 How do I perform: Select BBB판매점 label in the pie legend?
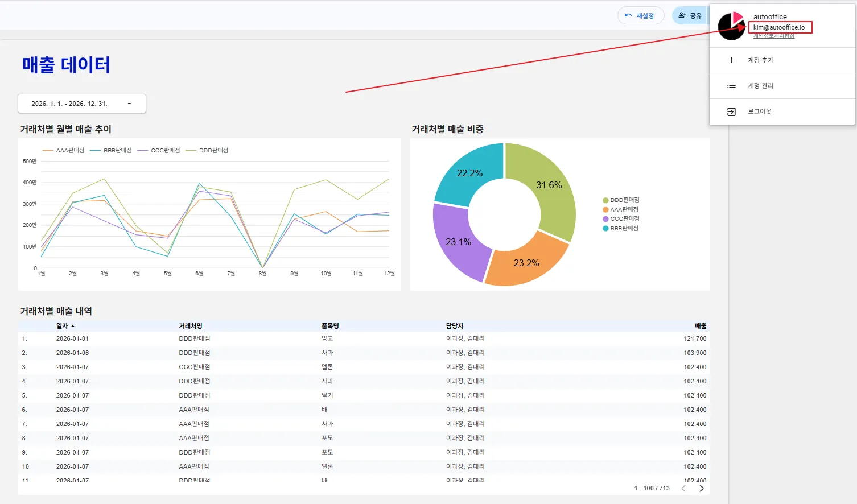tap(624, 228)
